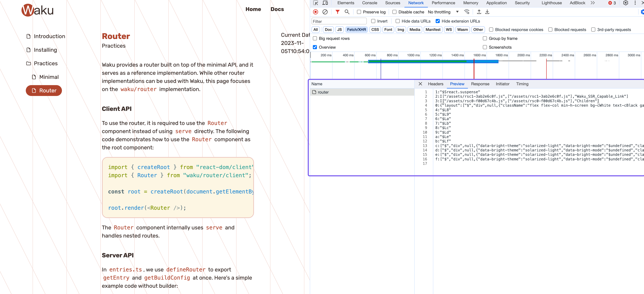Close the request details pane
Viewport: 644px width, 294px height.
tap(420, 84)
